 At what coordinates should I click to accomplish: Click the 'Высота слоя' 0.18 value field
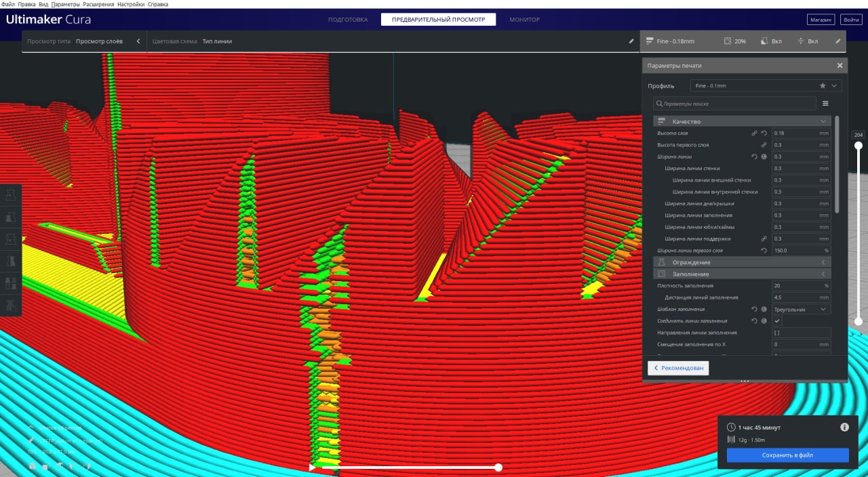[x=802, y=133]
